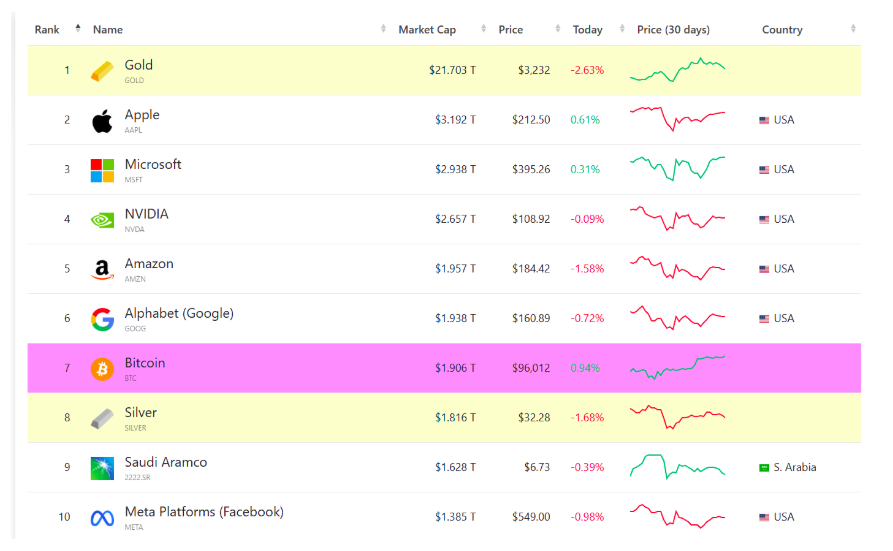
Task: Click the USA flag in Amazon row
Action: click(764, 269)
